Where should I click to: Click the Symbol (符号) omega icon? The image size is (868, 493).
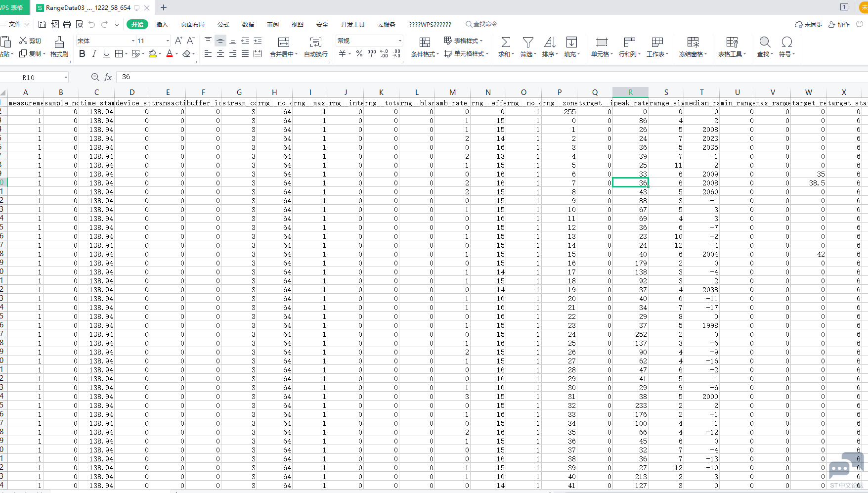[786, 43]
